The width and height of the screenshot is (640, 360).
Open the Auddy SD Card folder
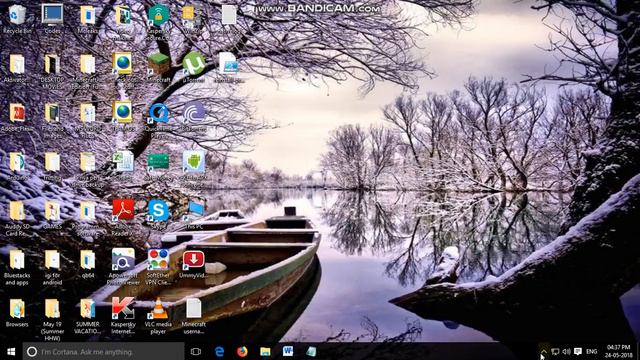tap(17, 217)
